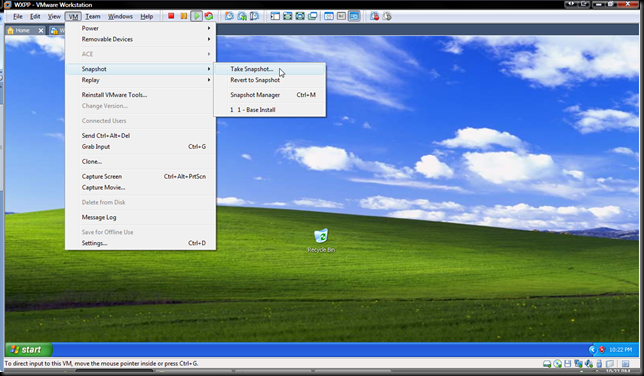Switch to the Home tab
The width and height of the screenshot is (644, 376).
click(x=25, y=30)
